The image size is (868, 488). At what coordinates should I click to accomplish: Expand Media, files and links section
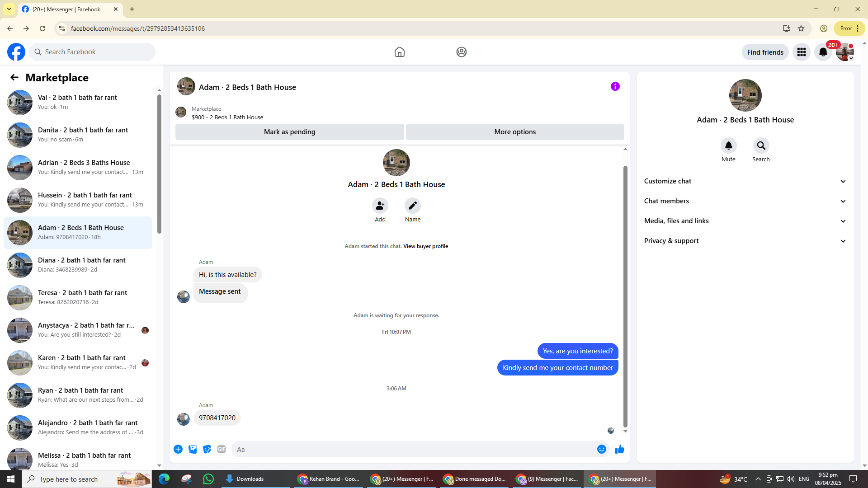point(745,221)
